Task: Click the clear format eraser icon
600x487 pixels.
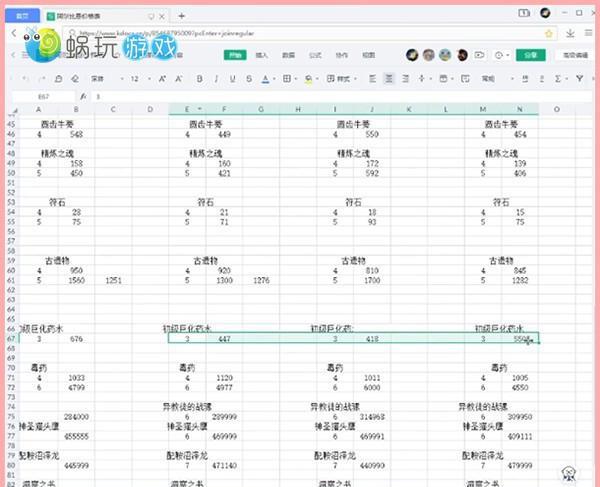Action: (x=76, y=78)
